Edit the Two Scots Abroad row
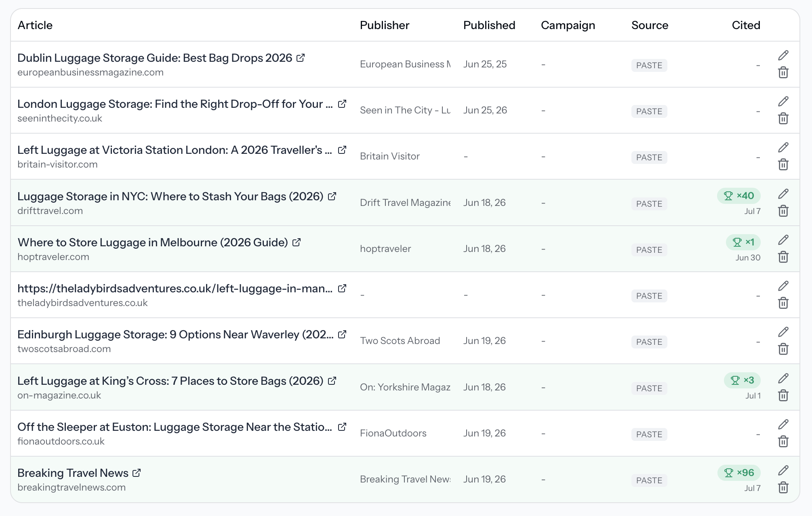Image resolution: width=812 pixels, height=516 pixels. click(x=783, y=332)
